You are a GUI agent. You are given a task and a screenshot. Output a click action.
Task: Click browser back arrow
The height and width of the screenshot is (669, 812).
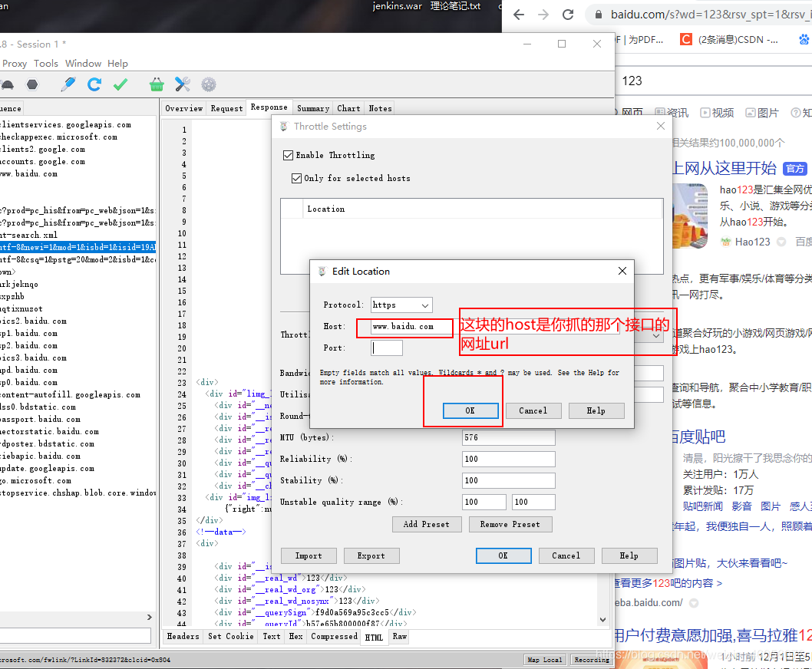tap(518, 15)
